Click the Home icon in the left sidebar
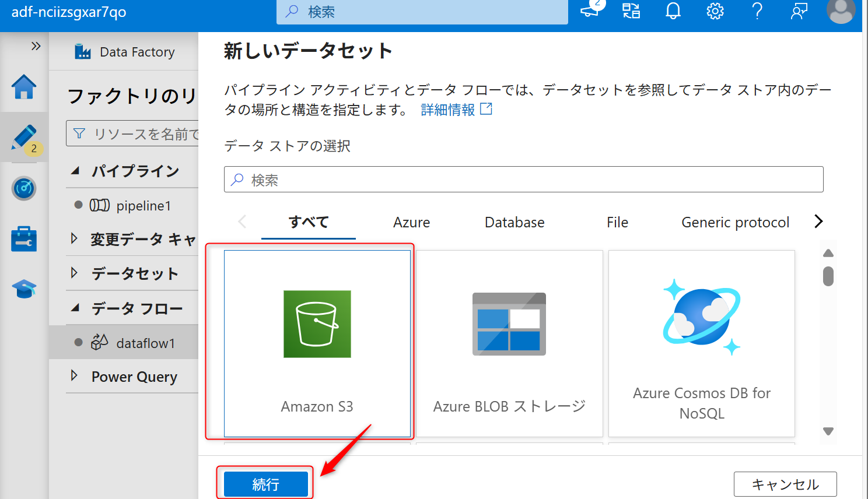Image resolution: width=868 pixels, height=499 pixels. [24, 87]
